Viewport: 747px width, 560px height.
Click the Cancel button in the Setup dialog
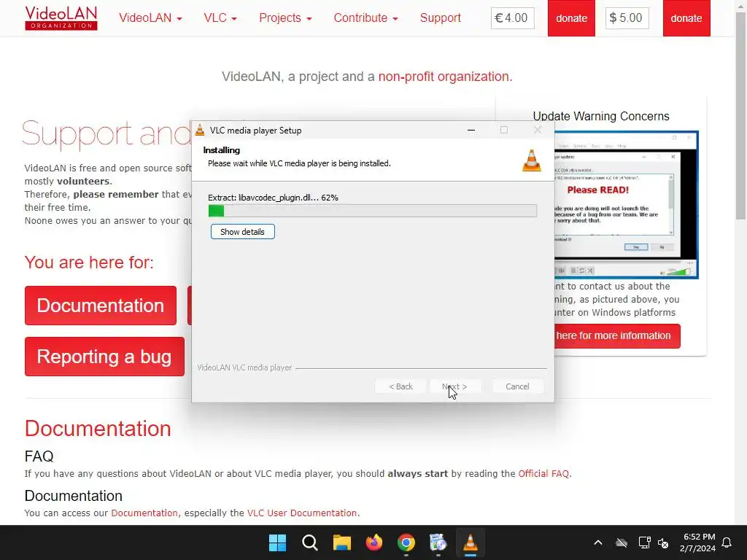[x=517, y=386]
